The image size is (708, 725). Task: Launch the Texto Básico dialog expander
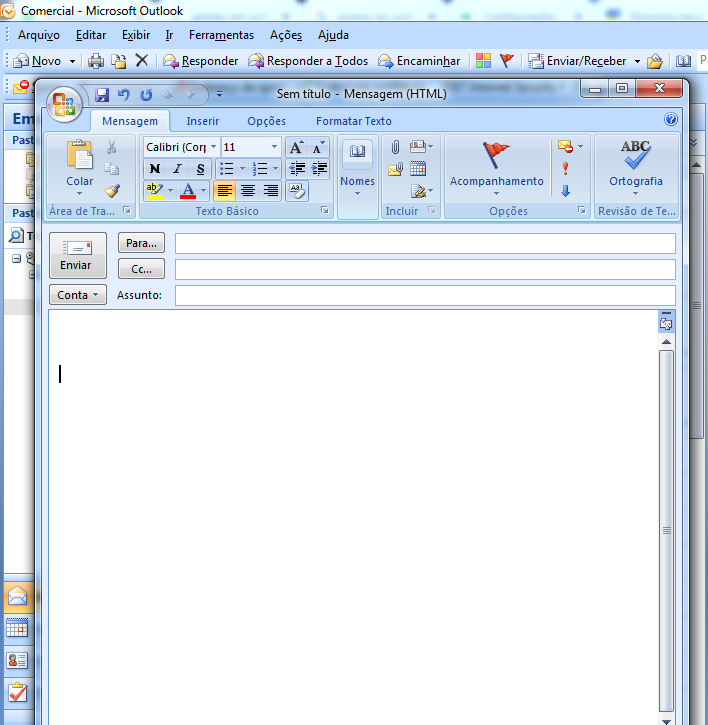pos(325,211)
